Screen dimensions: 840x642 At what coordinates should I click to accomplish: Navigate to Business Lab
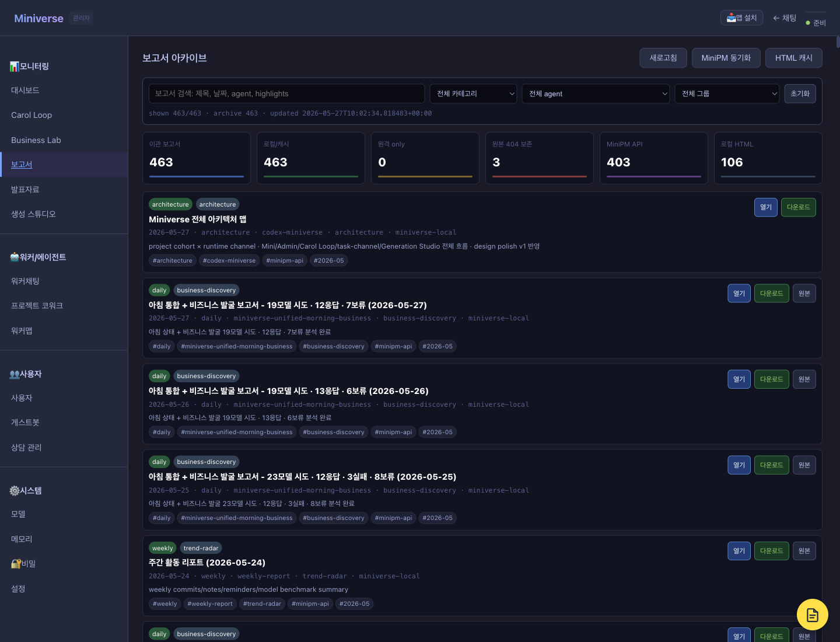[64, 140]
